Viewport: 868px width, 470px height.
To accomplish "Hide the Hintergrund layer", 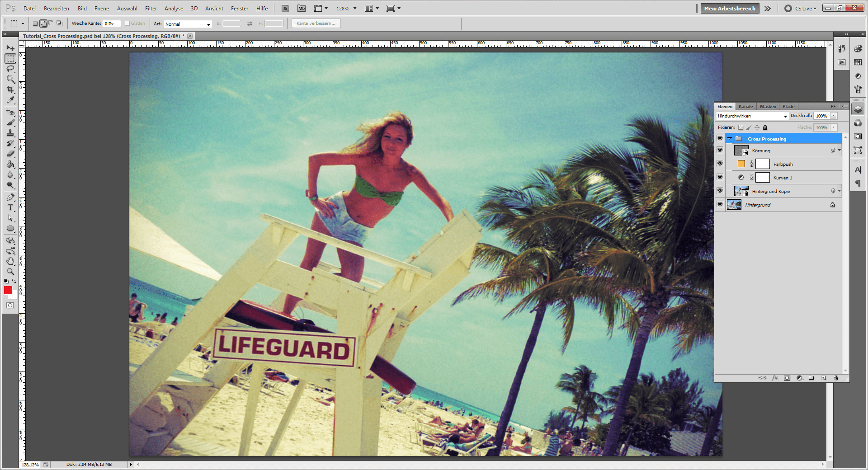I will pyautogui.click(x=720, y=205).
